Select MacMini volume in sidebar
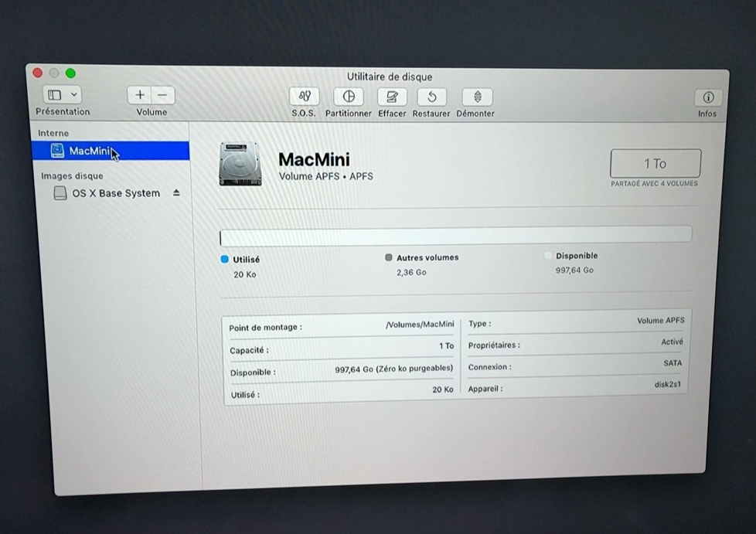The width and height of the screenshot is (756, 534). pyautogui.click(x=111, y=151)
